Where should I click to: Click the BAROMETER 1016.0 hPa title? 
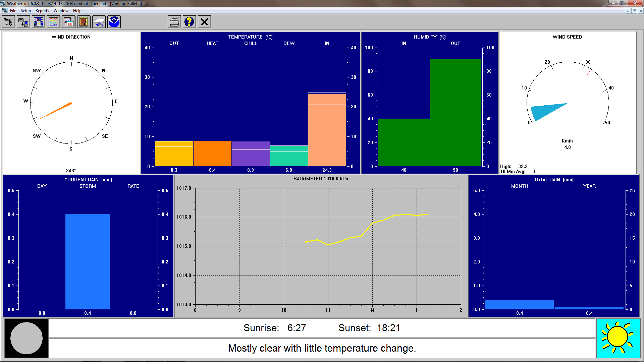pyautogui.click(x=321, y=179)
